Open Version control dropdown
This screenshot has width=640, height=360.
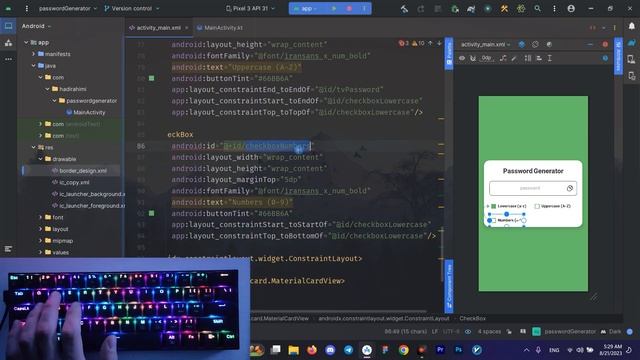click(x=131, y=8)
